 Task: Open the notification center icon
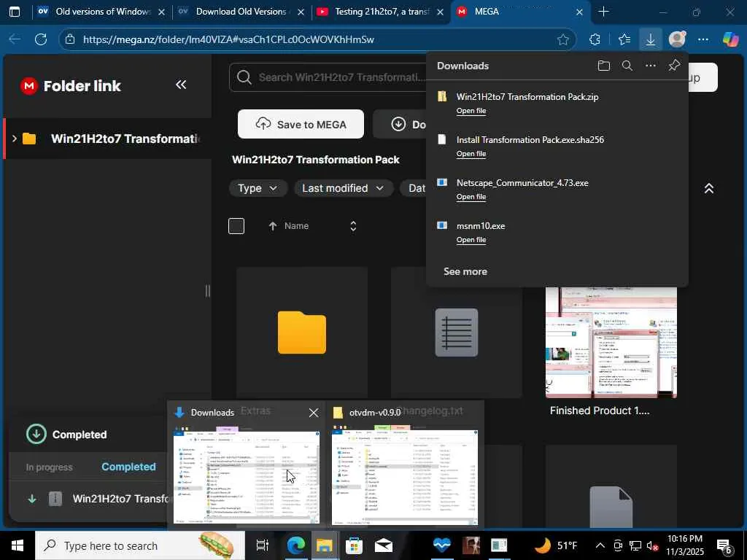click(724, 545)
